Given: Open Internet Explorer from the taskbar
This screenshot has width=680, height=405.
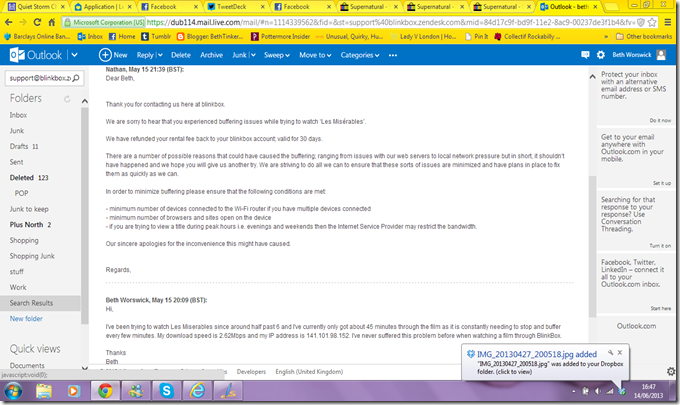Looking at the screenshot, I should pyautogui.click(x=197, y=391).
